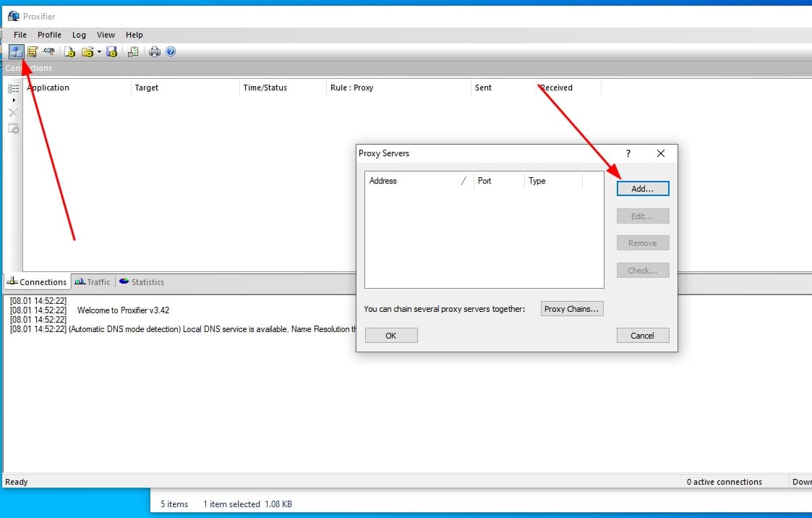
Task: Click the New Profile toolbar icon
Action: coord(69,51)
